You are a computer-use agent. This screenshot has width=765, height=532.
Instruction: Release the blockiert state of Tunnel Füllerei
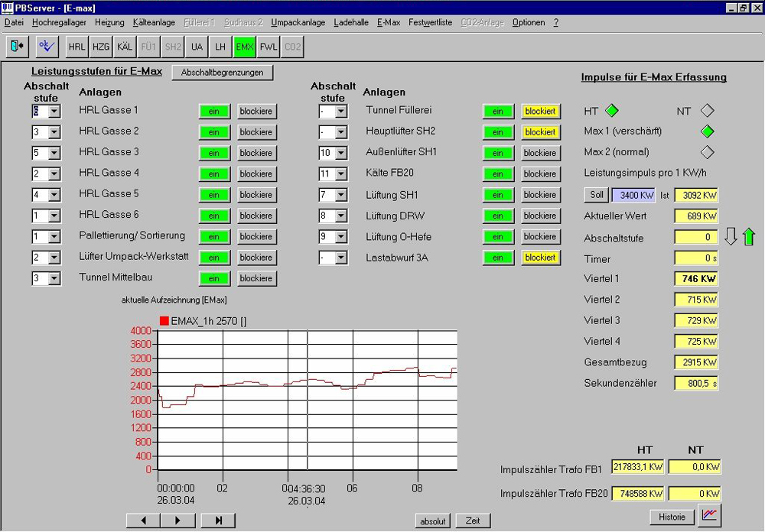pyautogui.click(x=540, y=111)
